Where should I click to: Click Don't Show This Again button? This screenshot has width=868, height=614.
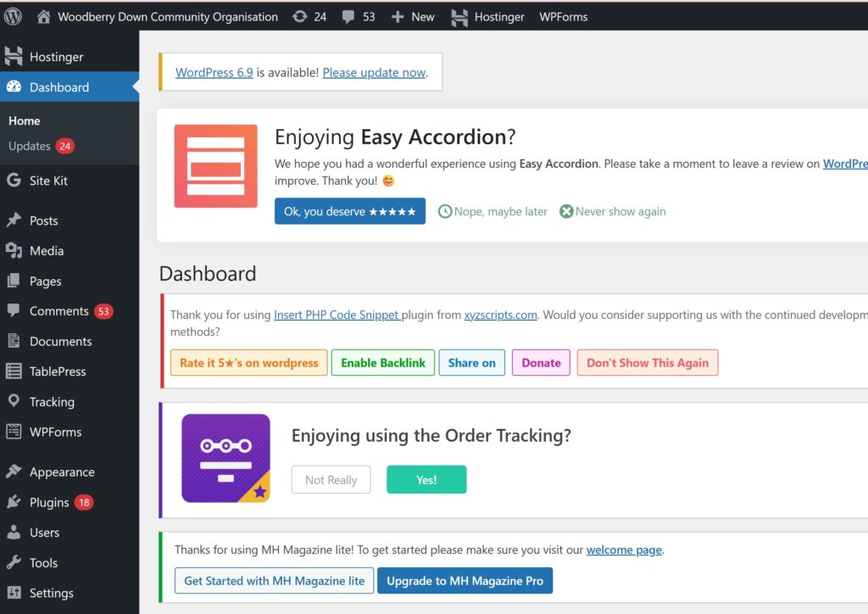pos(648,362)
